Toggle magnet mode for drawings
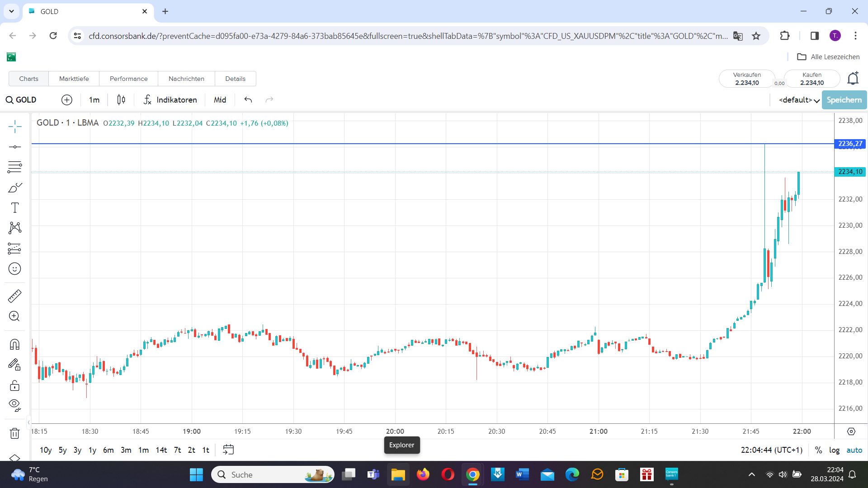Viewport: 868px width, 488px height. [x=15, y=344]
